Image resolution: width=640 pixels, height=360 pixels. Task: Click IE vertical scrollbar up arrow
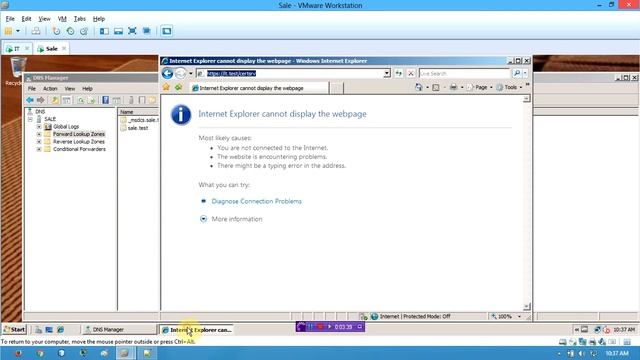point(527,99)
